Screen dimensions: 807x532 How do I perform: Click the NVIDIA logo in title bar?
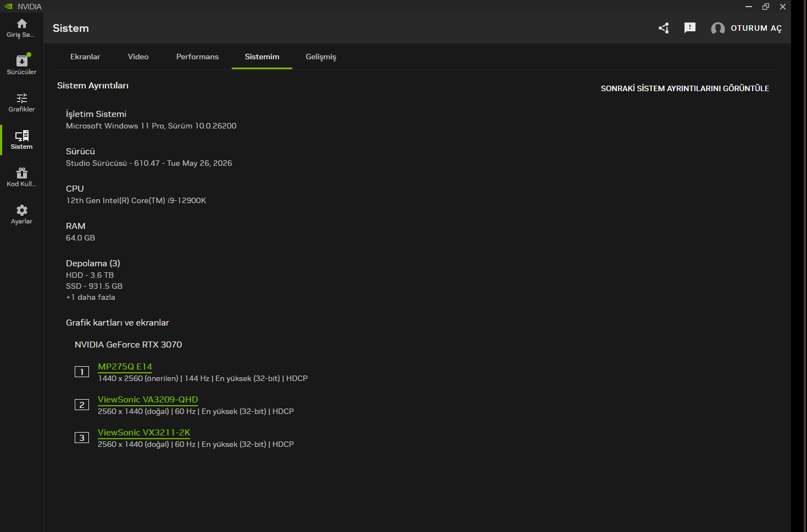click(8, 7)
